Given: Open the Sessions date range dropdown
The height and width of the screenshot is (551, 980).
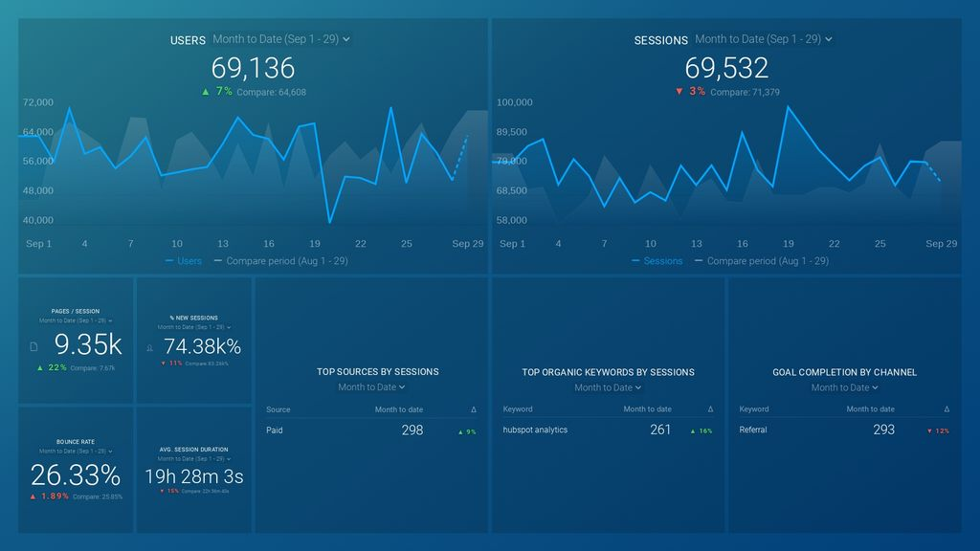Looking at the screenshot, I should [763, 38].
